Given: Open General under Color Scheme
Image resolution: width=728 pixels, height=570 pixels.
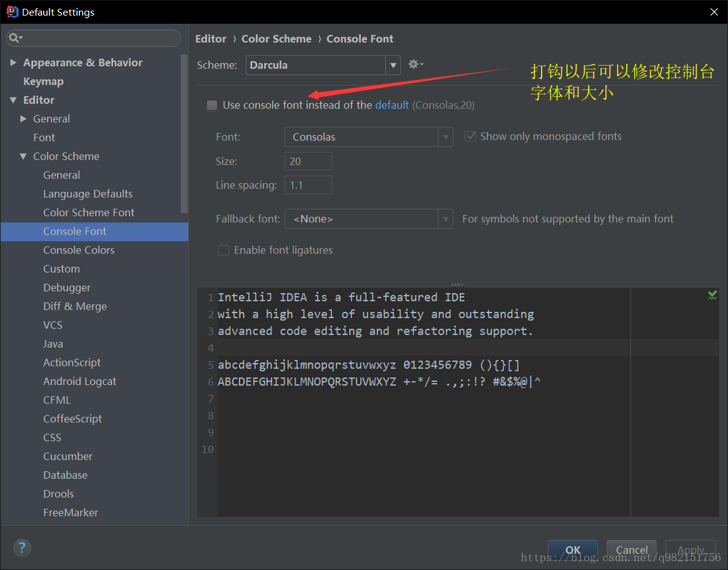Looking at the screenshot, I should click(62, 176).
